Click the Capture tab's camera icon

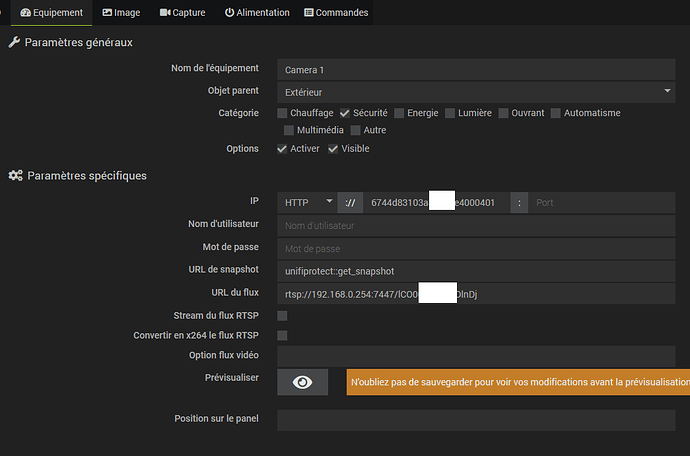point(165,12)
